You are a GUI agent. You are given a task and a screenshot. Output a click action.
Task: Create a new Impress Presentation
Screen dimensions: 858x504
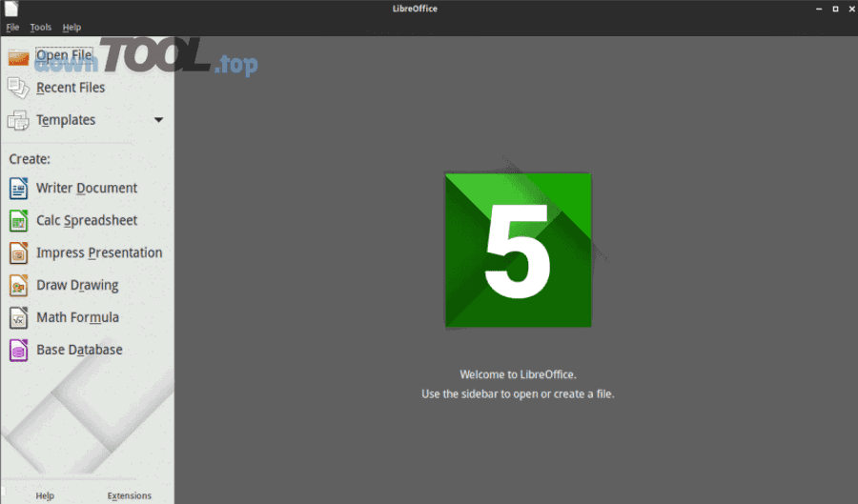(99, 252)
